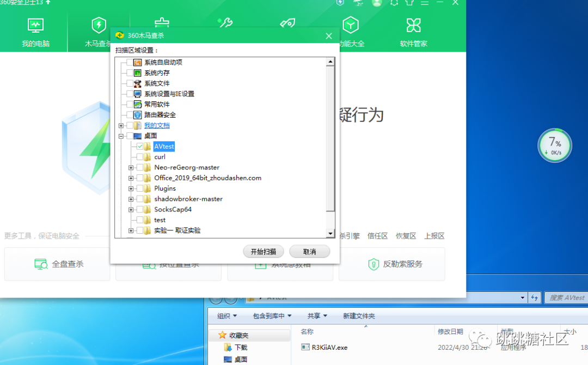The width and height of the screenshot is (588, 365).
Task: Tick the 路由器安全 checkbox
Action: [x=130, y=115]
